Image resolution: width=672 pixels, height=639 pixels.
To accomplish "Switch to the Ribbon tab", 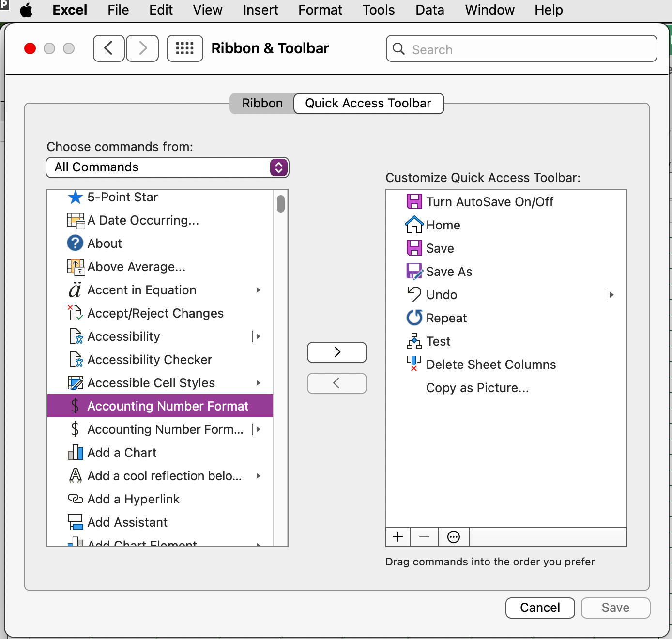I will [262, 104].
